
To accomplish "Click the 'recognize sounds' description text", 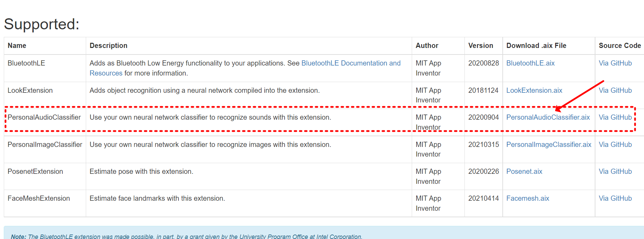I will click(x=210, y=118).
